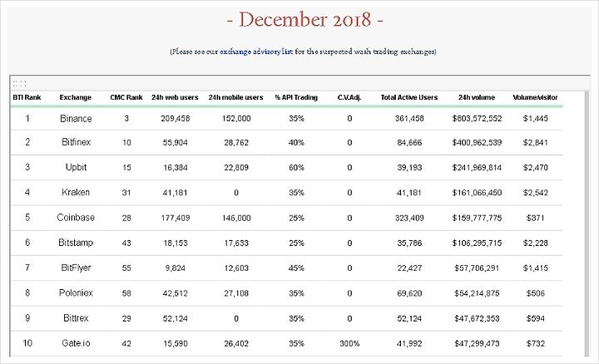Image resolution: width=599 pixels, height=364 pixels.
Task: Click BitFlyer total active users 22,427
Action: (x=409, y=268)
